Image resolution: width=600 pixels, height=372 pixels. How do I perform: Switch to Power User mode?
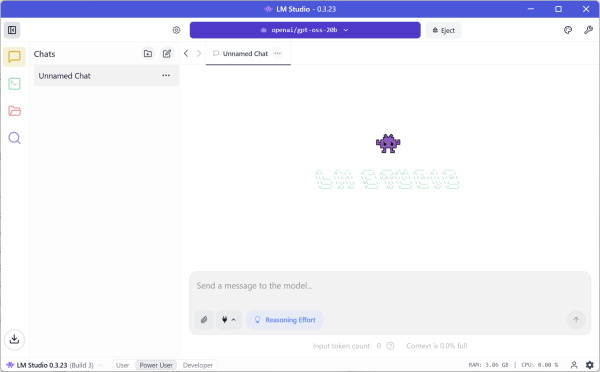[156, 365]
